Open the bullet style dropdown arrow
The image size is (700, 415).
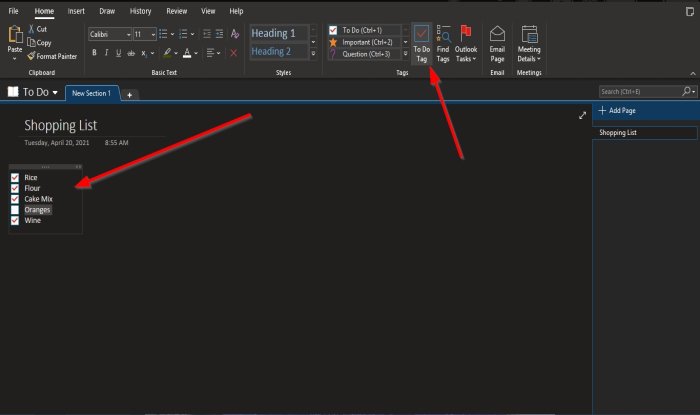pyautogui.click(x=172, y=34)
